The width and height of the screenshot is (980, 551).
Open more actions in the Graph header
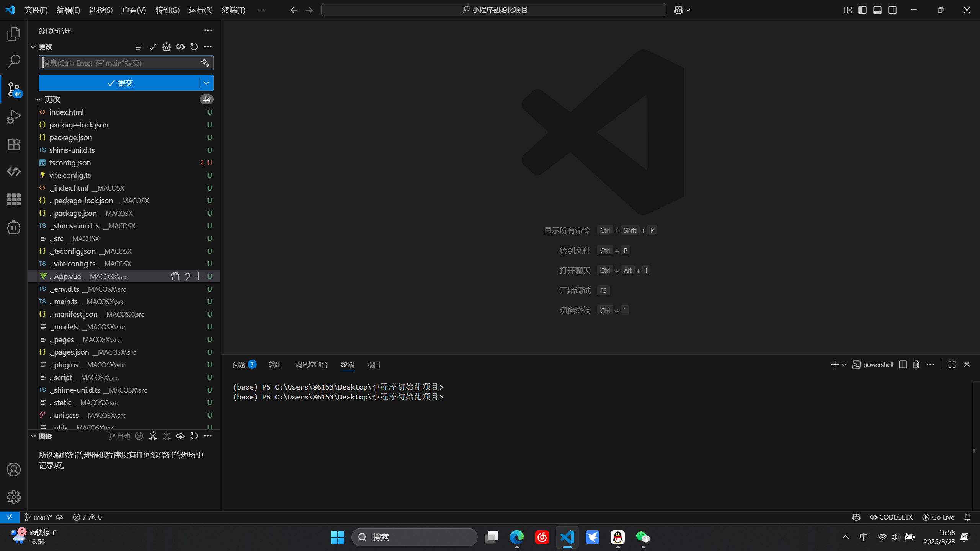click(x=208, y=436)
